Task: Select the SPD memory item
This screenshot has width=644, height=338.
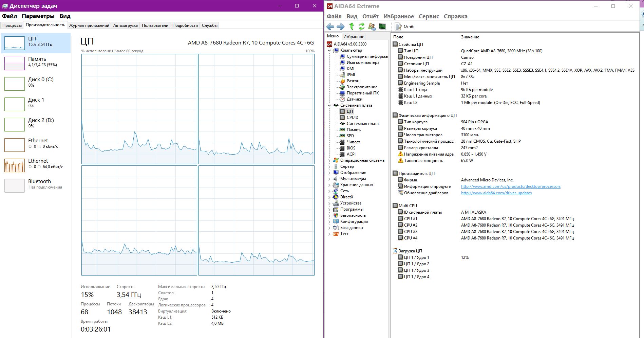Action: pyautogui.click(x=347, y=136)
